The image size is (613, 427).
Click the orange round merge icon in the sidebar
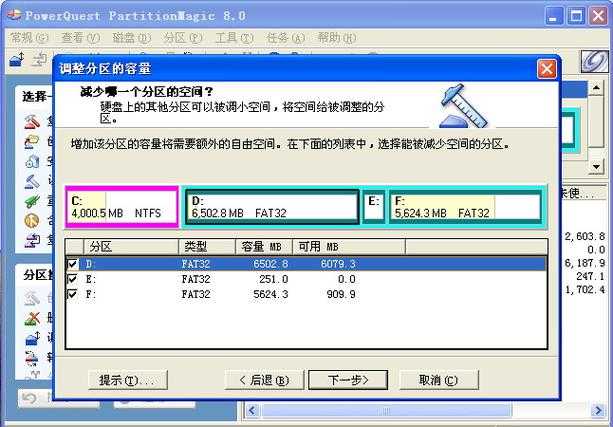tap(32, 221)
